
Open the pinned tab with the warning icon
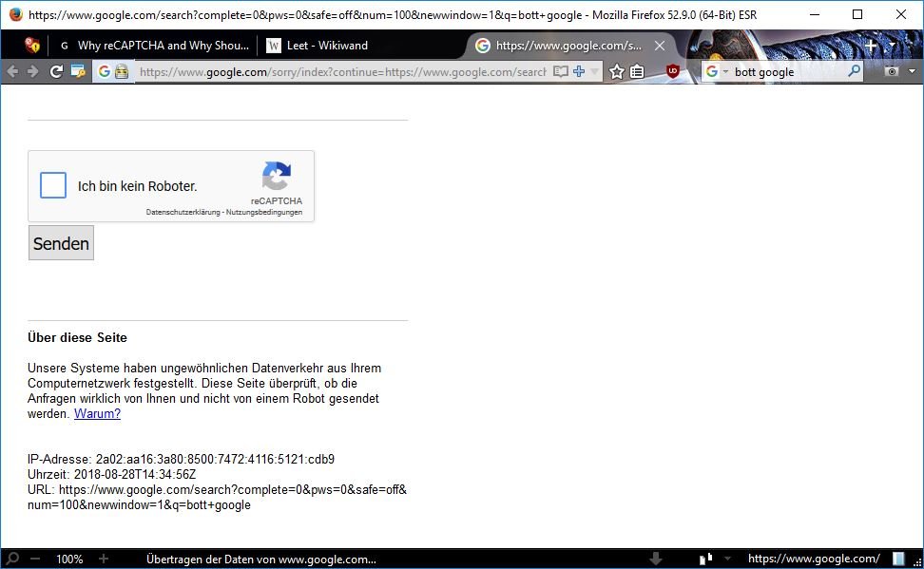[x=32, y=45]
